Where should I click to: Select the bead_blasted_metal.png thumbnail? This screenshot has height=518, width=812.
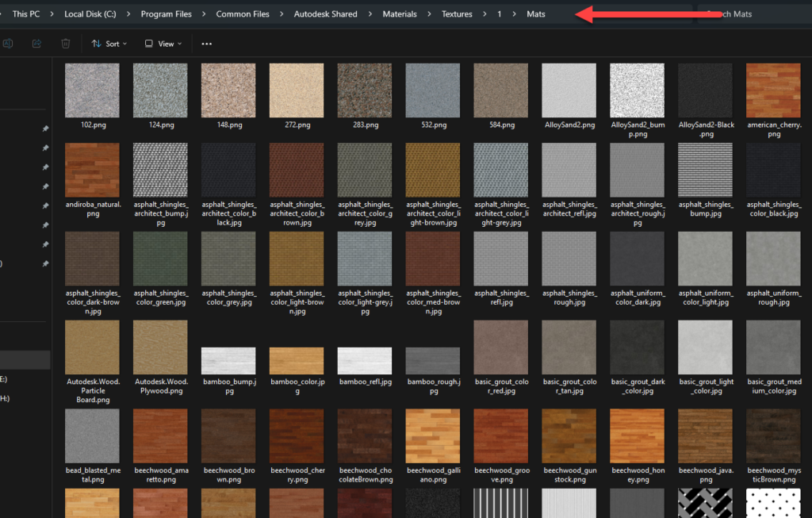(92, 436)
